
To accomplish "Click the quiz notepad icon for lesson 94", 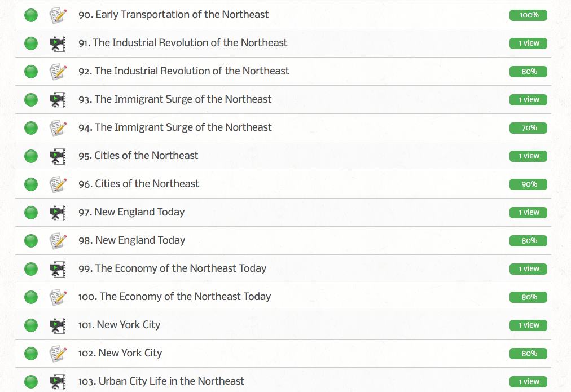I will [x=58, y=128].
